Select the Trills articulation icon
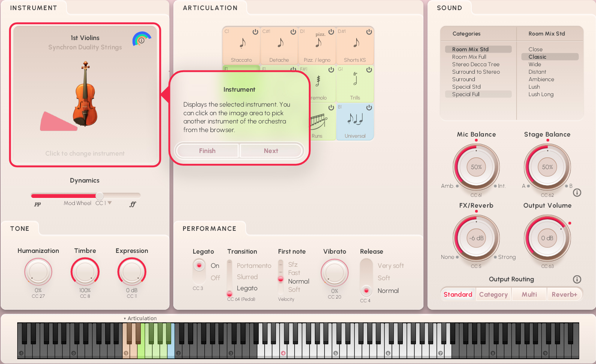Image resolution: width=596 pixels, height=364 pixels. coord(355,79)
